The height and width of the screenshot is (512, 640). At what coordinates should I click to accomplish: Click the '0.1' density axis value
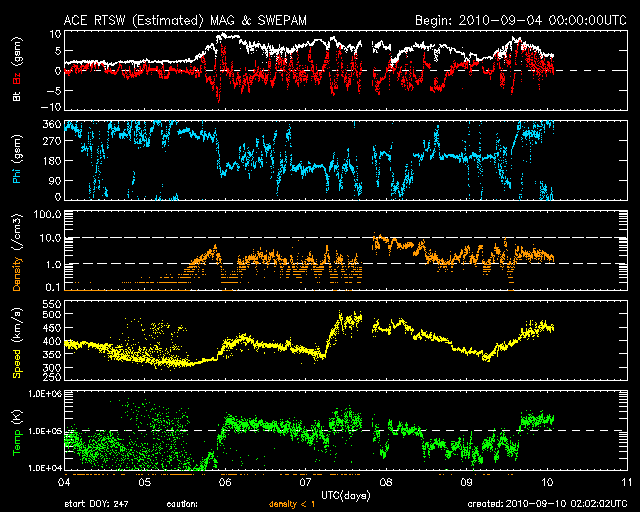(53, 287)
